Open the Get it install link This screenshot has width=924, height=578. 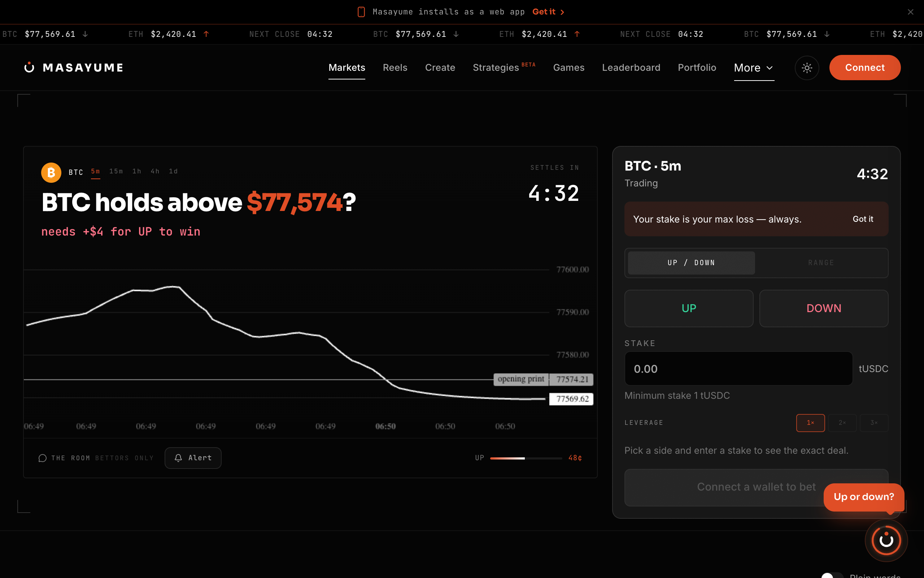pyautogui.click(x=548, y=12)
